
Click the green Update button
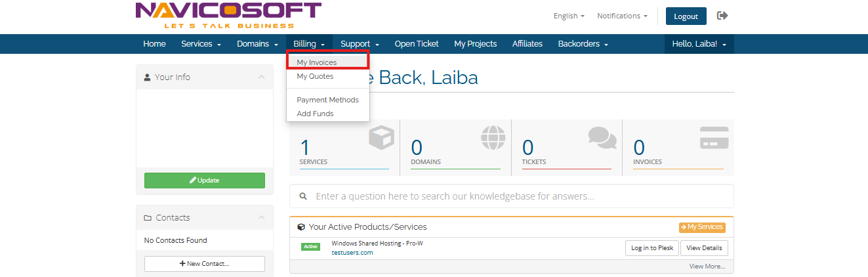tap(205, 181)
